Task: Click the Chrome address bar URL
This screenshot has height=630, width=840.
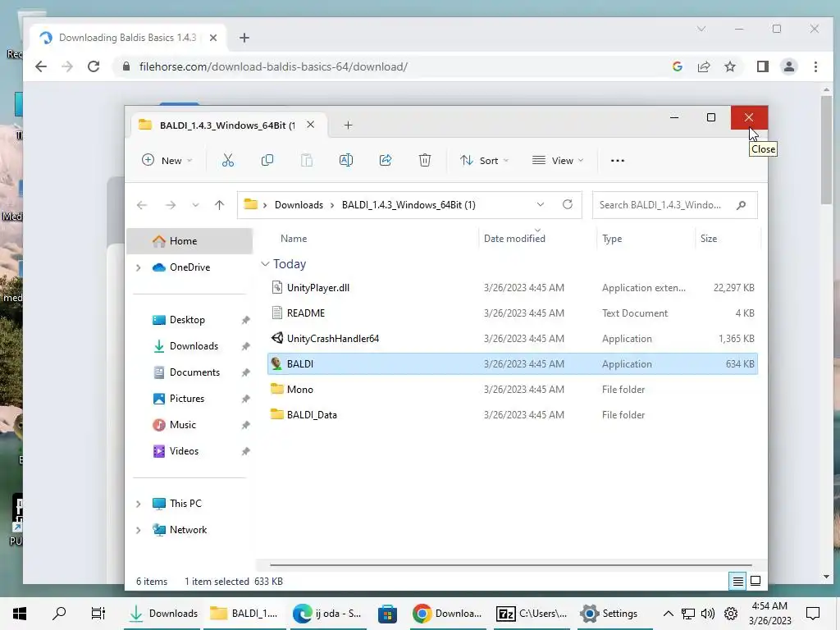Action: (x=273, y=66)
